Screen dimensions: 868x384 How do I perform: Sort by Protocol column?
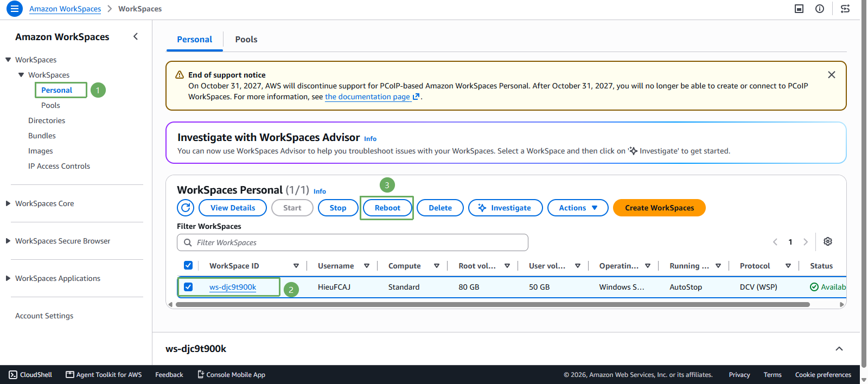point(788,266)
